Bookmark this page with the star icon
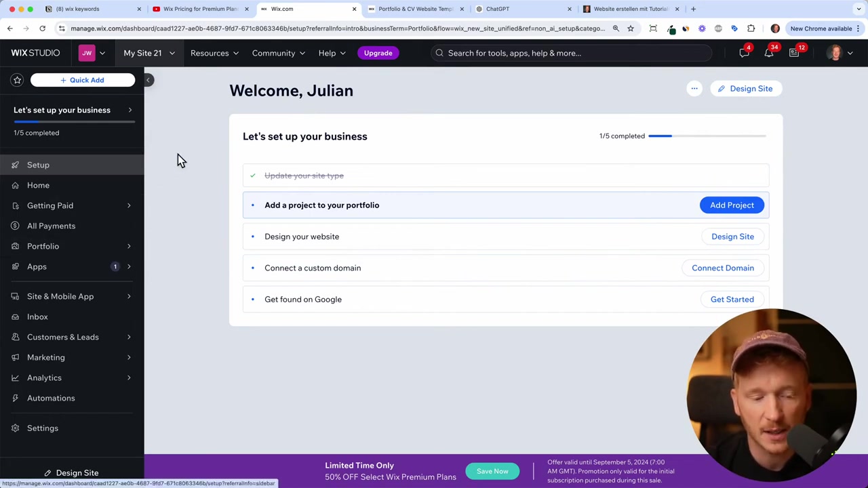The width and height of the screenshot is (868, 488). (631, 28)
